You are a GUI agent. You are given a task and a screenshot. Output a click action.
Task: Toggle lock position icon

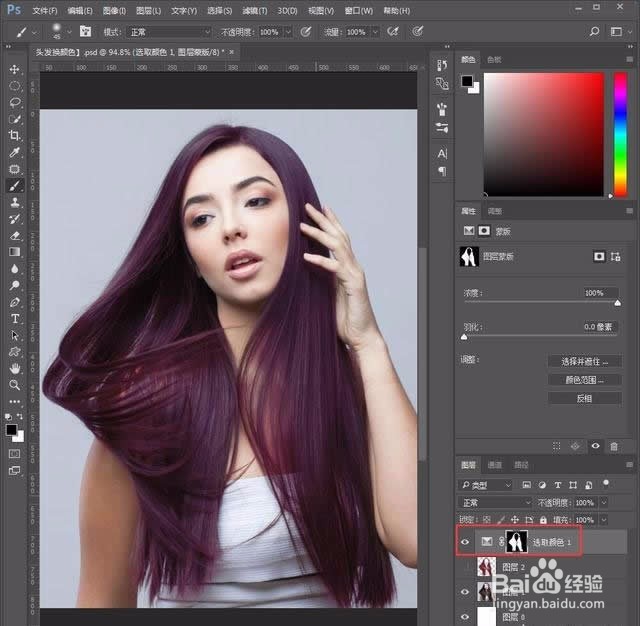(x=515, y=519)
